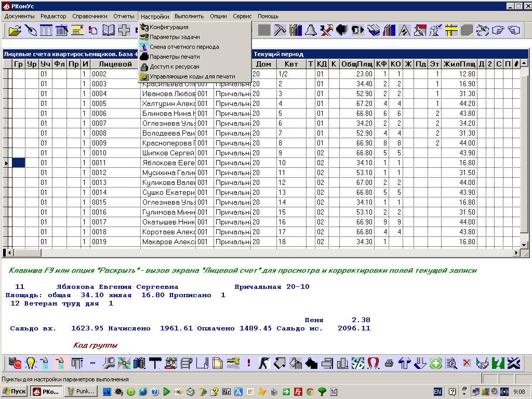Click the red Omega icon
Screen dimensions: 532x399
pyautogui.click(x=373, y=363)
